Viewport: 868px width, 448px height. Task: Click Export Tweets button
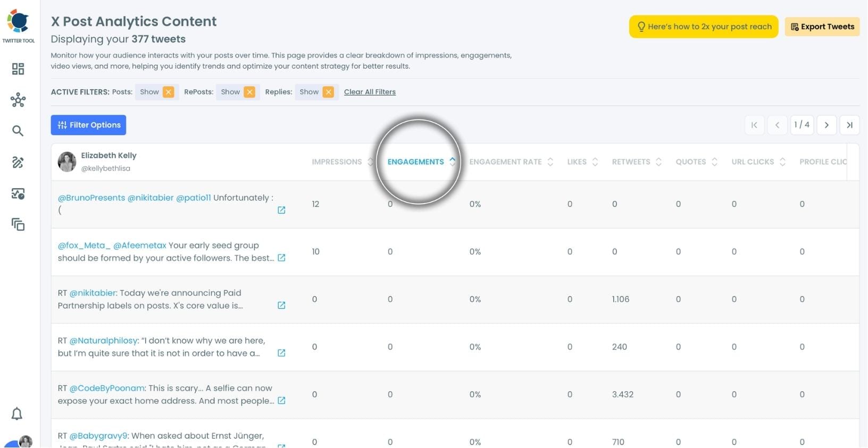click(x=822, y=27)
